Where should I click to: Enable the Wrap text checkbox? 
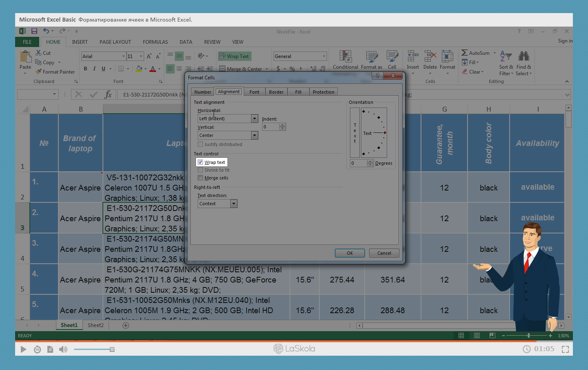click(x=200, y=162)
